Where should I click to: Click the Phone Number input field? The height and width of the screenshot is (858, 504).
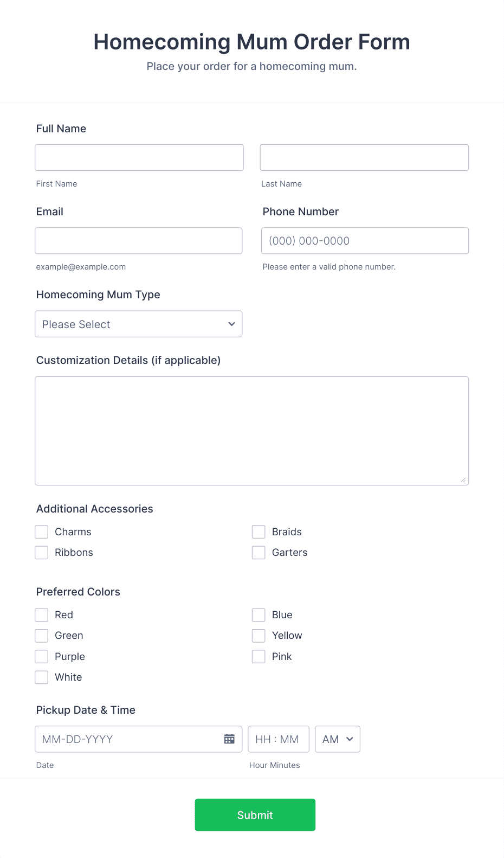tap(364, 240)
